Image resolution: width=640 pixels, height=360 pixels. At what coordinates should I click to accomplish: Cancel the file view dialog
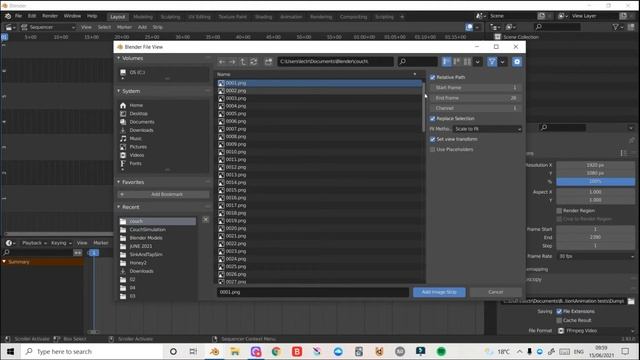click(x=496, y=292)
